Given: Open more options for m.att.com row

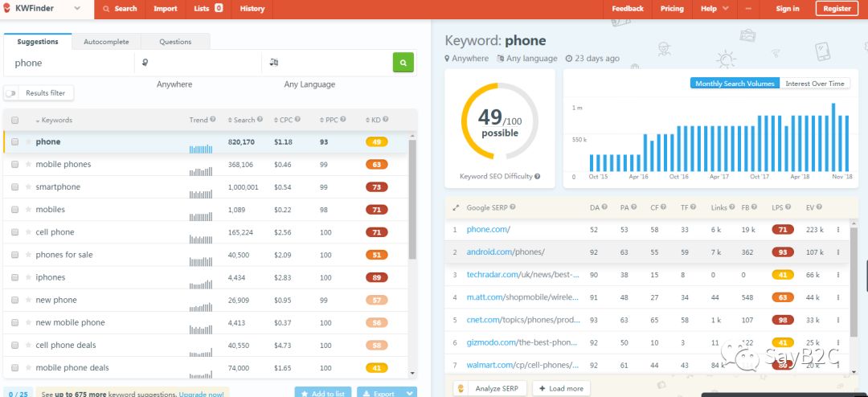Looking at the screenshot, I should (838, 297).
